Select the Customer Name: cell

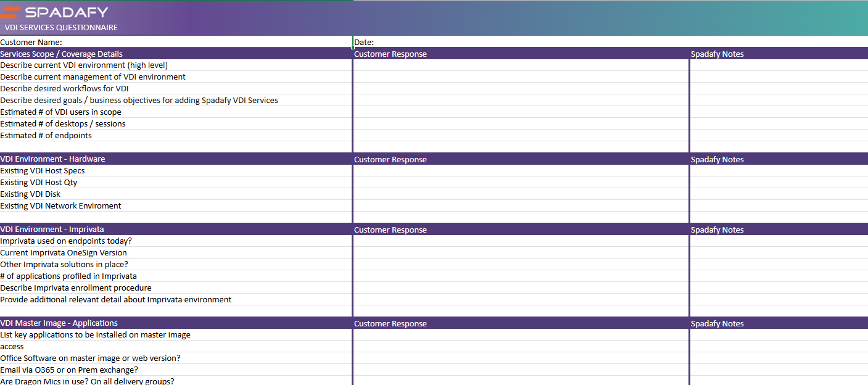coord(176,42)
